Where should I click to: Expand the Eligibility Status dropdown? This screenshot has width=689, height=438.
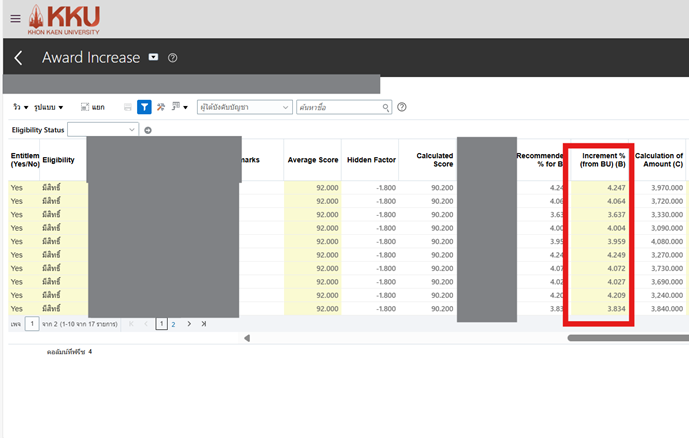(132, 130)
